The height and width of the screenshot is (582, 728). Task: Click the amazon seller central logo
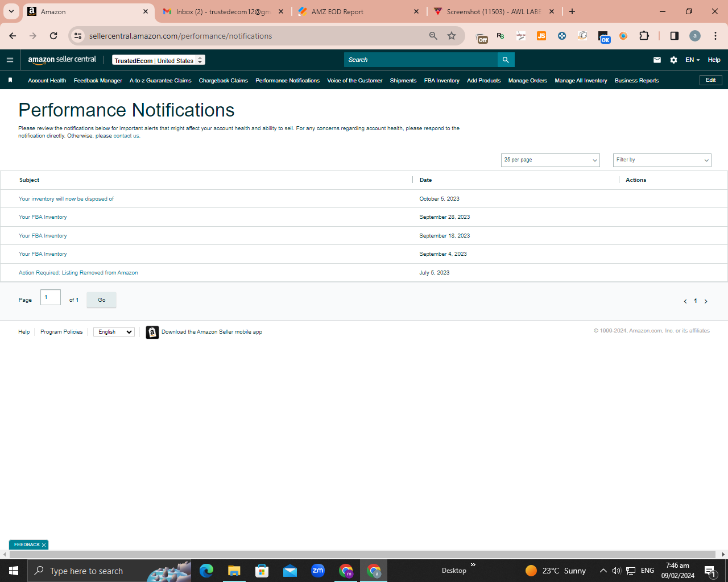[62, 60]
